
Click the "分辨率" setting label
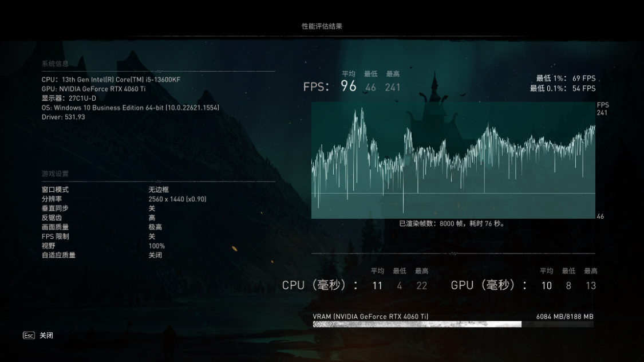coord(52,199)
